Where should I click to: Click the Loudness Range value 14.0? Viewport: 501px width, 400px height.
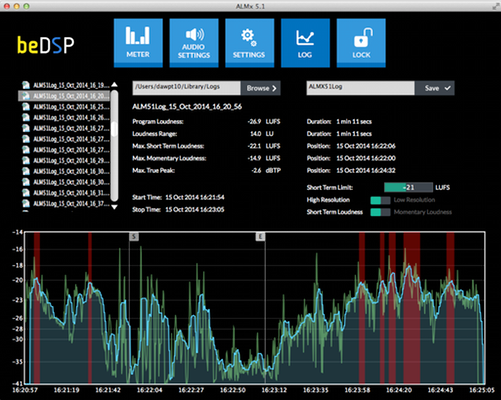pos(256,134)
